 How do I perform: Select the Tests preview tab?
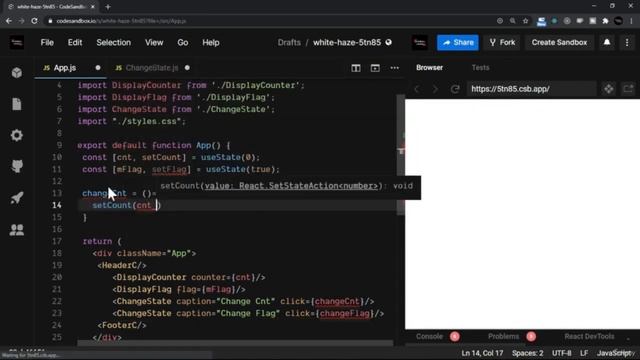tap(480, 68)
